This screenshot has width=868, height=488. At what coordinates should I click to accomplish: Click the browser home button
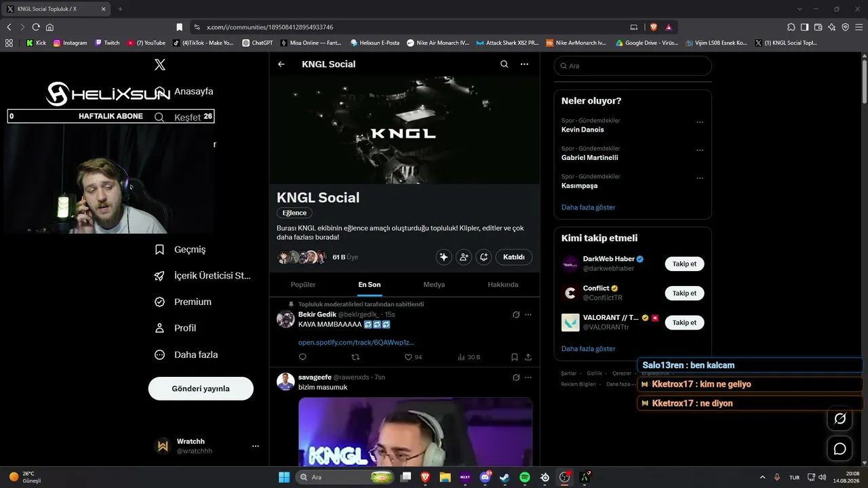50,27
